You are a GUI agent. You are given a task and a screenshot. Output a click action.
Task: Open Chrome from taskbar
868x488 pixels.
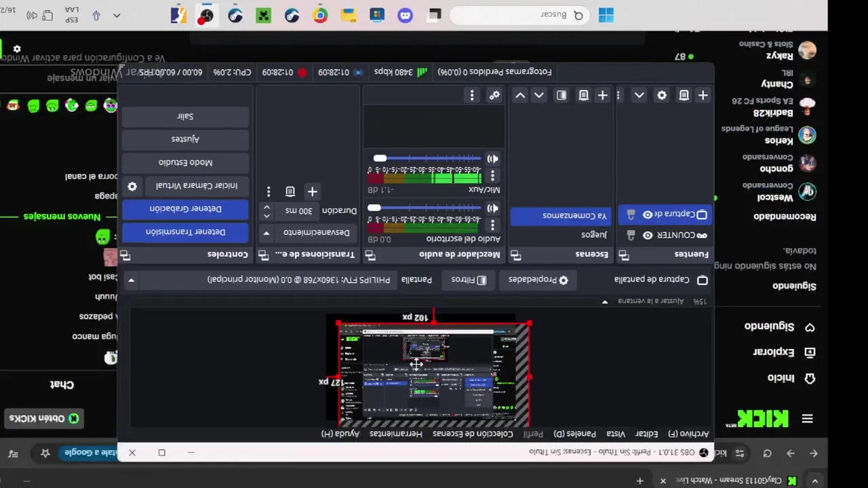[x=320, y=15]
